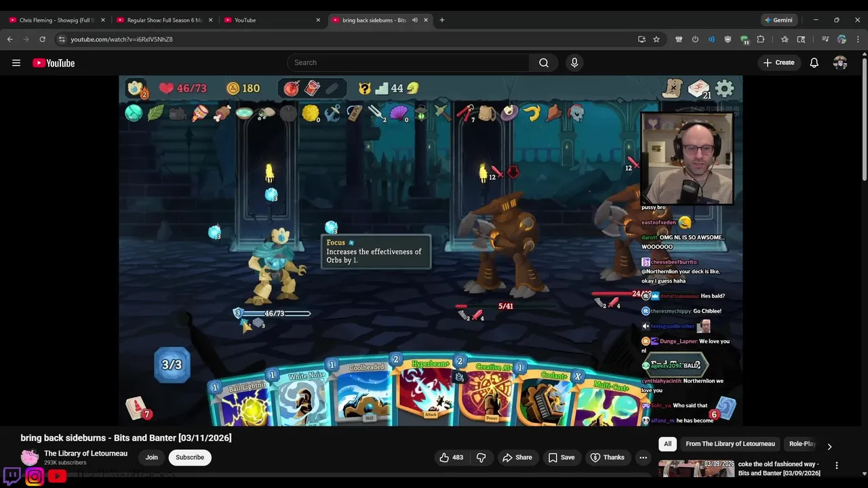Image resolution: width=868 pixels, height=488 pixels.
Task: Open The Library of Letourneau channel name
Action: 85,453
